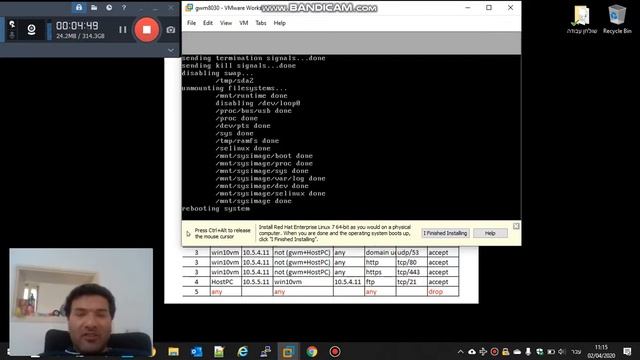Click the Bandicam lock icon
This screenshot has width=640, height=360.
click(79, 7)
